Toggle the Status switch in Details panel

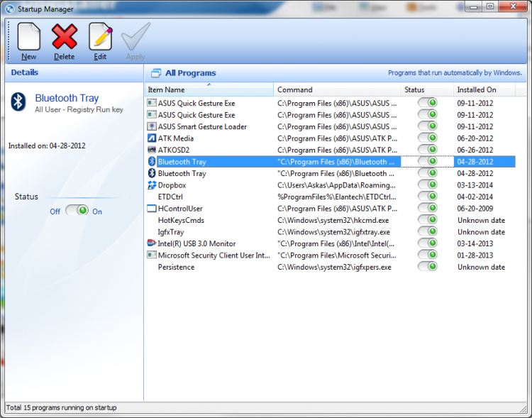point(77,211)
